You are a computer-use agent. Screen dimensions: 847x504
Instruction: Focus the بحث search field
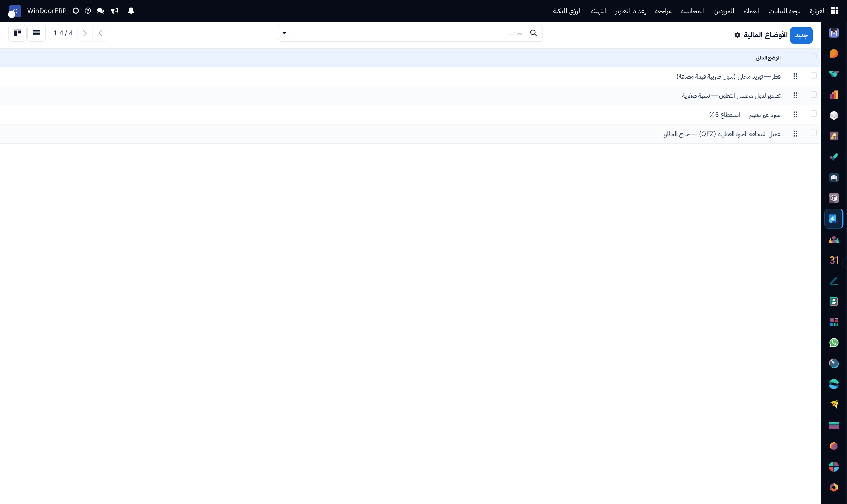[410, 33]
